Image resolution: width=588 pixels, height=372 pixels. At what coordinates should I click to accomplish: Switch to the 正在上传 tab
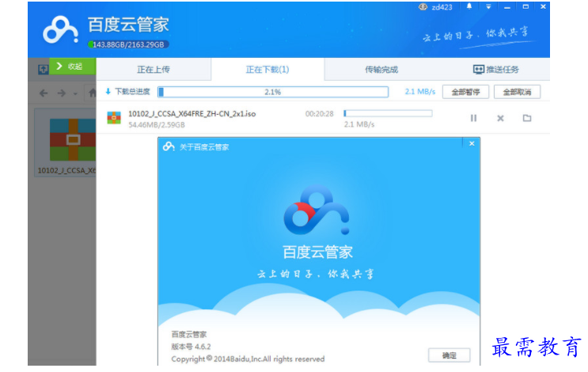click(154, 70)
